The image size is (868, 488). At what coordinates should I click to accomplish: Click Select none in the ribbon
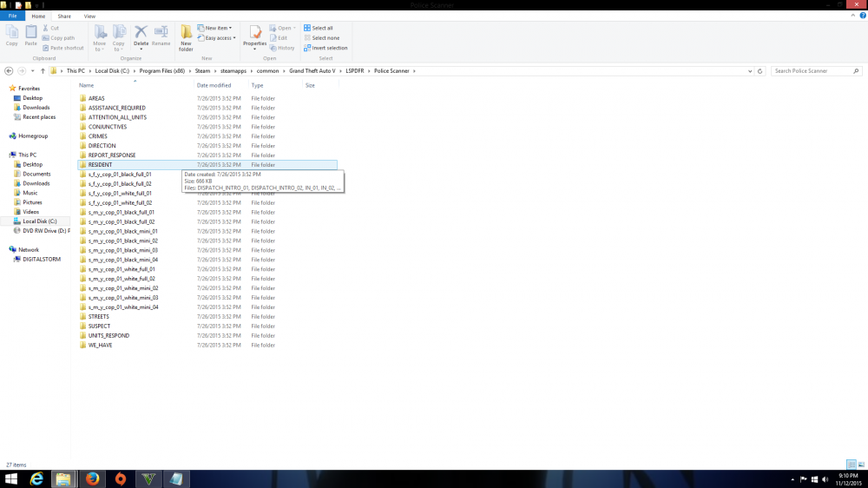(x=322, y=37)
